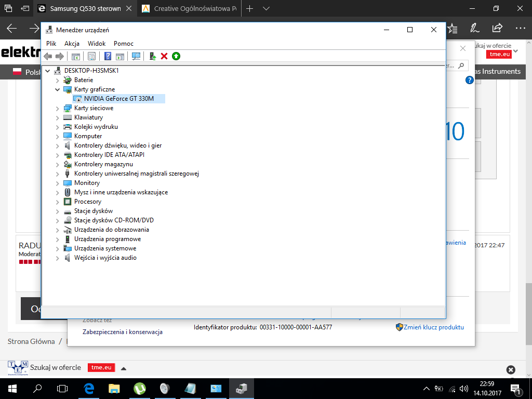
Task: Click the blue help icon in System window
Action: (469, 80)
